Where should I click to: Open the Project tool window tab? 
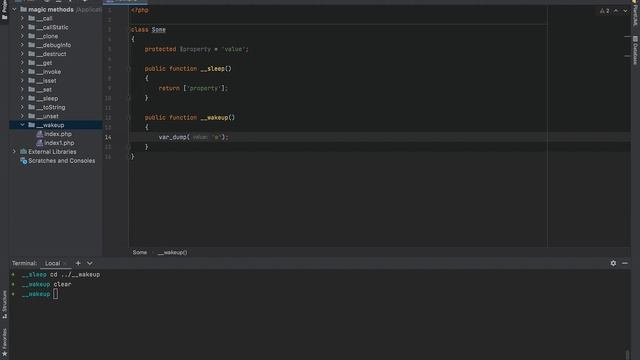[x=4, y=10]
